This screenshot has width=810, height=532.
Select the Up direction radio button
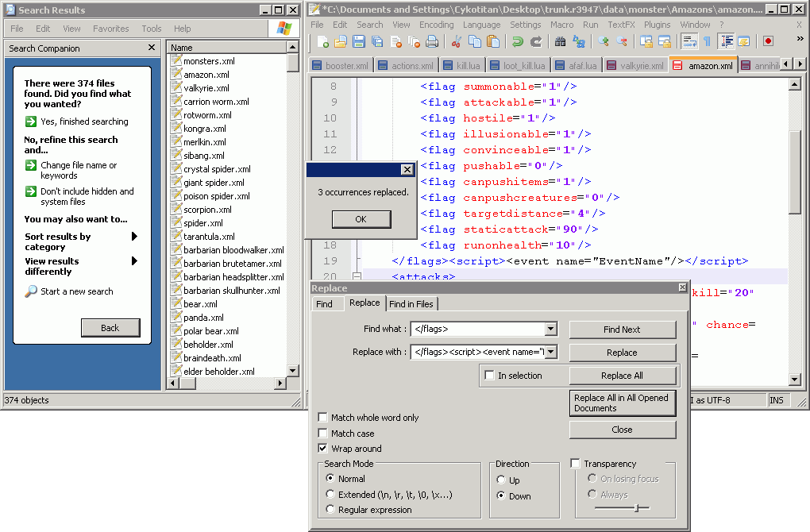click(500, 480)
